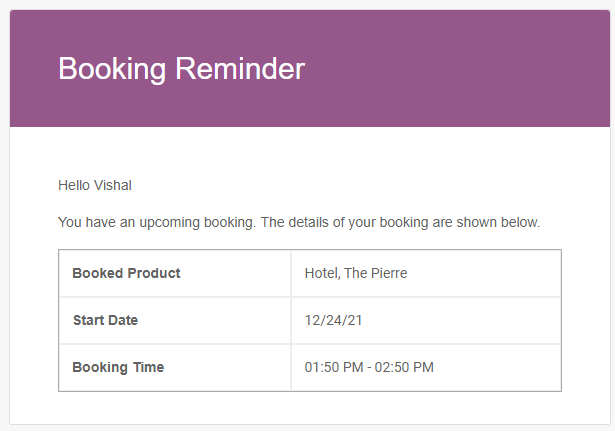
Task: Click the "Booked Product" table label
Action: pos(126,273)
